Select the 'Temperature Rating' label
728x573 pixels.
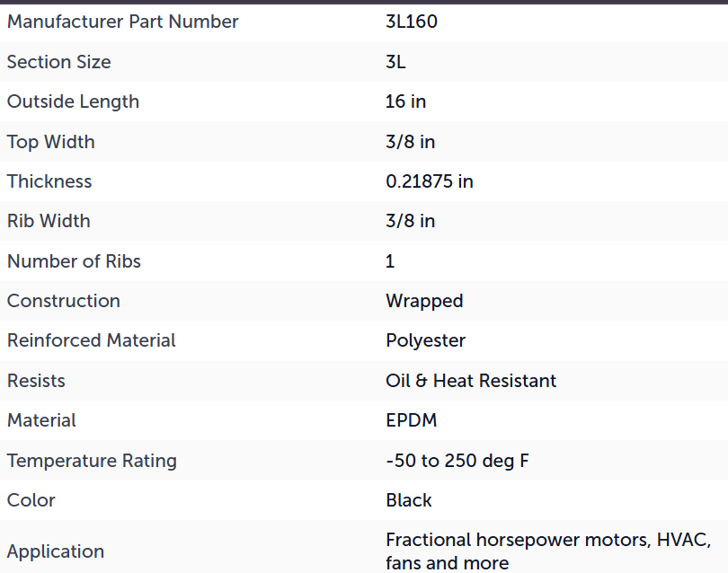[x=92, y=461]
